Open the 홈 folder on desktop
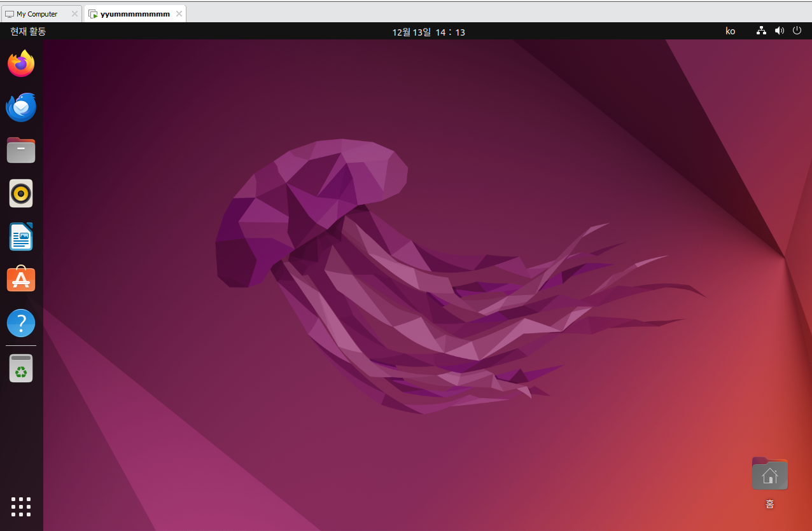Screen dimensions: 812x531 pyautogui.click(x=769, y=483)
